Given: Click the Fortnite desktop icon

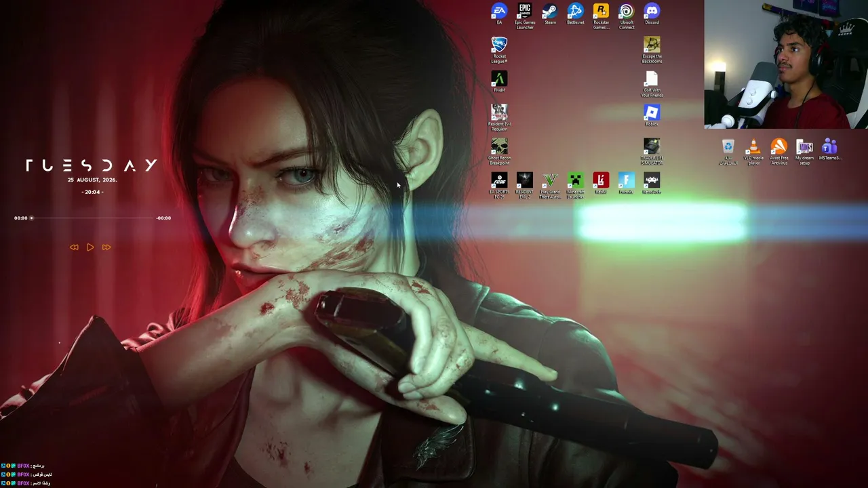Looking at the screenshot, I should (627, 184).
